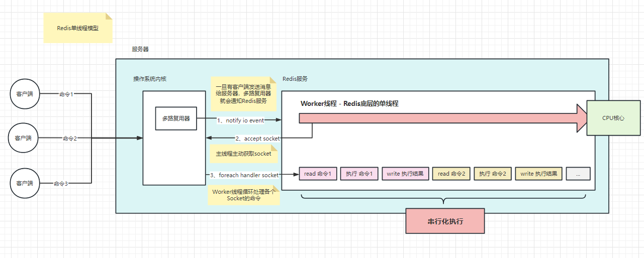644x258 pixels.
Task: Click the 'Redis服务' label
Action: (x=295, y=79)
